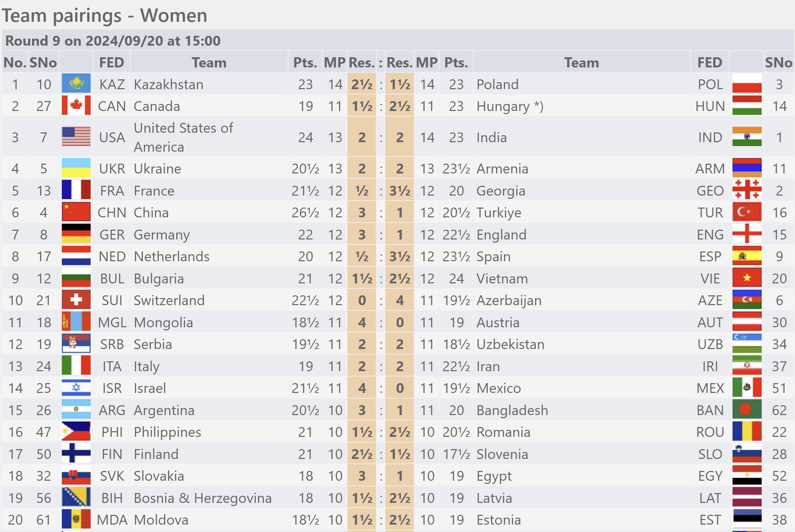
Task: Select the Estonia team name
Action: 498,520
